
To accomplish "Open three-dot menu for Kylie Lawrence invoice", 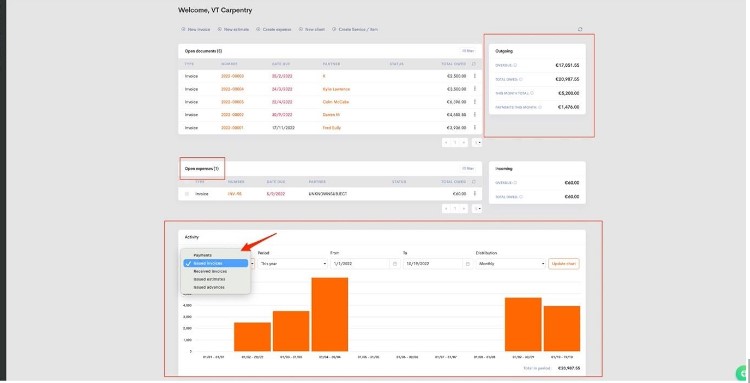I will click(474, 89).
